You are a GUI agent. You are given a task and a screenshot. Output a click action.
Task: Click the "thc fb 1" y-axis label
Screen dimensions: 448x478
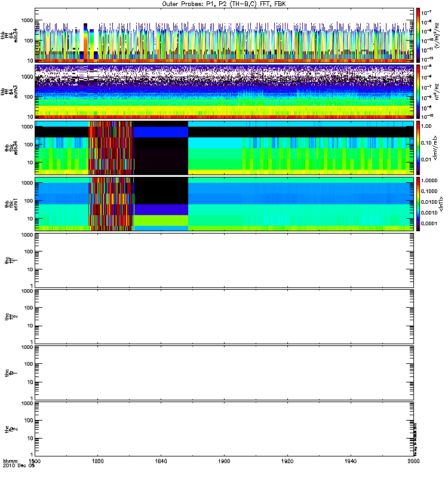tap(11, 372)
